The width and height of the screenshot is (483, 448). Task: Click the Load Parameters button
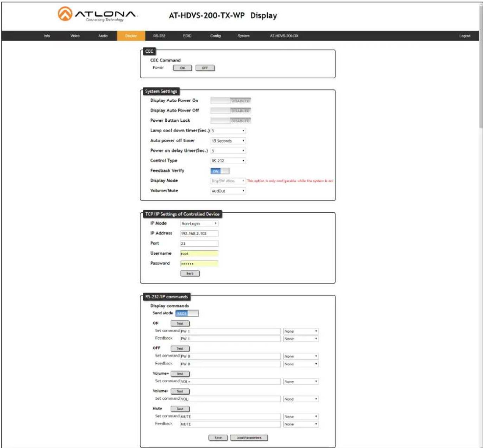click(249, 438)
